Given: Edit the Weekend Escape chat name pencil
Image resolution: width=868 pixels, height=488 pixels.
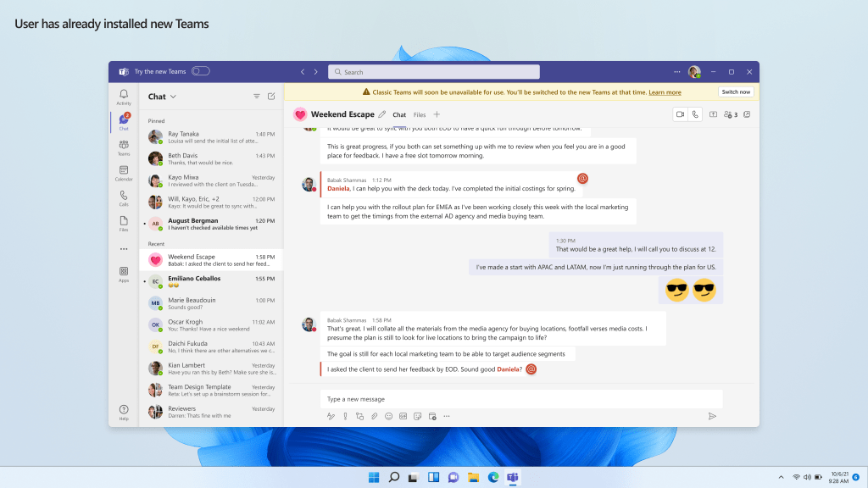Looking at the screenshot, I should tap(381, 114).
